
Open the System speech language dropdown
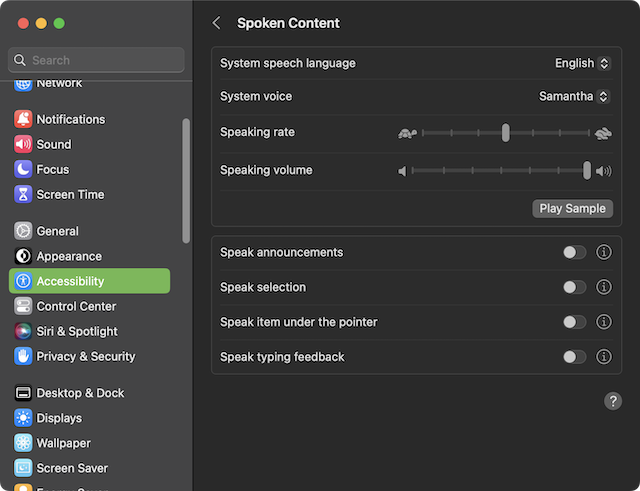click(582, 63)
